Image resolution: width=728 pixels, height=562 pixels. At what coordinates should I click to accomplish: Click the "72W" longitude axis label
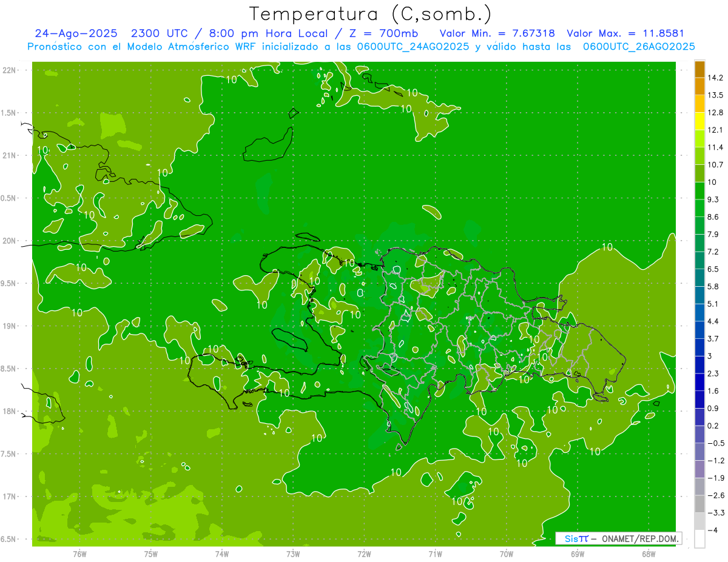click(x=364, y=555)
